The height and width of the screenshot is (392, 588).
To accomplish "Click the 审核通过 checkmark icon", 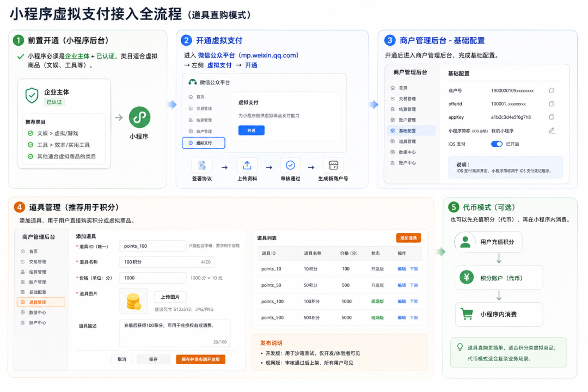I will click(x=290, y=165).
